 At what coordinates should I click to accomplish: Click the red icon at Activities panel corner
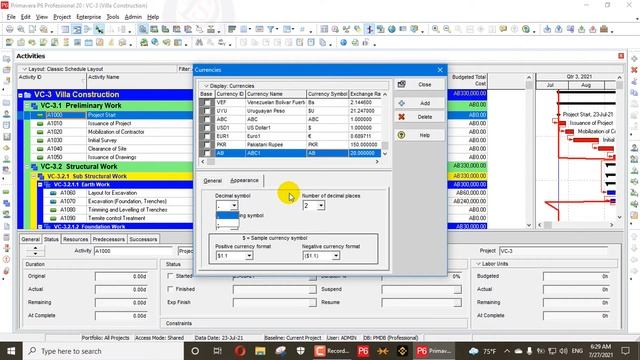621,56
